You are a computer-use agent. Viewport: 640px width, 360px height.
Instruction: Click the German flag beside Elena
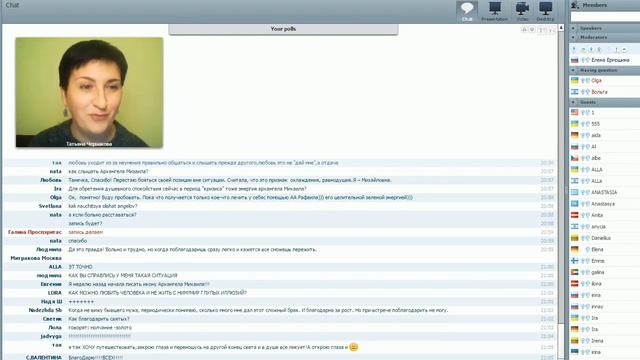[x=575, y=249]
